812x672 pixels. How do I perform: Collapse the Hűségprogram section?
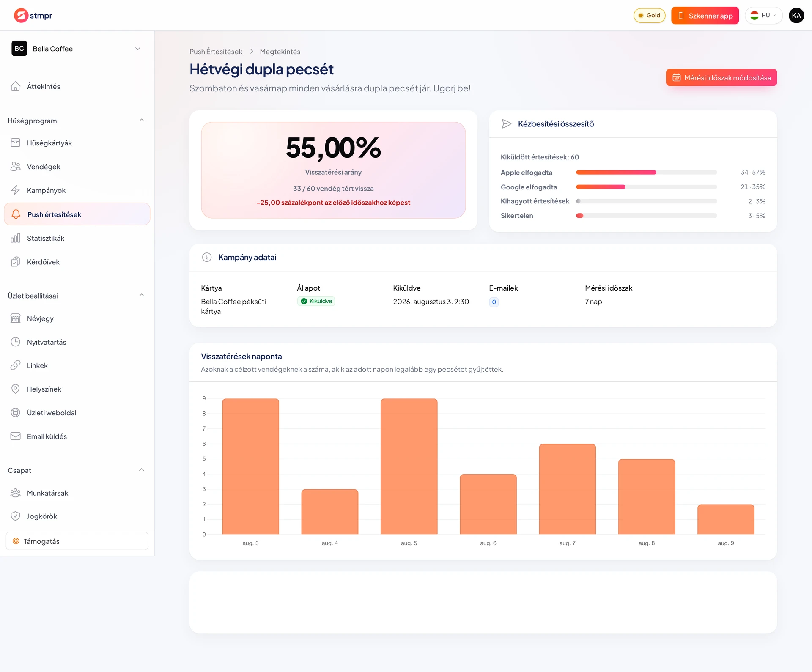[142, 121]
